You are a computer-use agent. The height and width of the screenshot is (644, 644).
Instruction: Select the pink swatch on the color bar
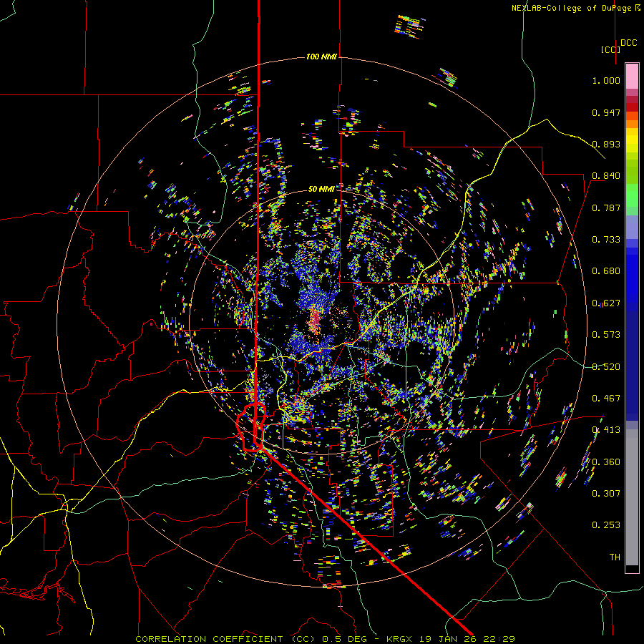(632, 76)
